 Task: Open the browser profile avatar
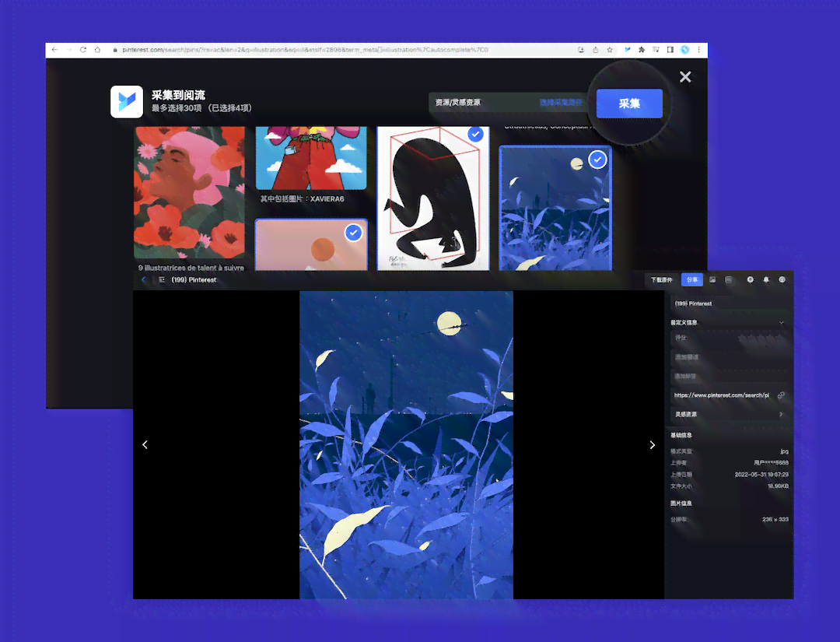click(684, 50)
